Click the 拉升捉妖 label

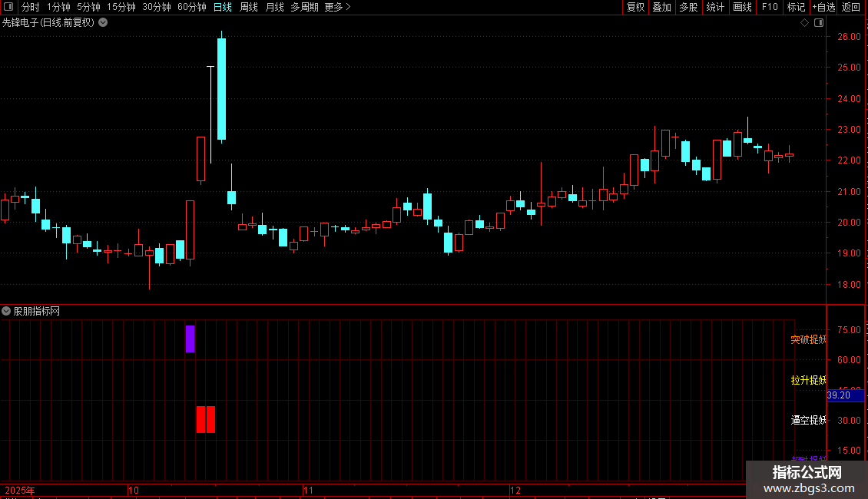click(x=808, y=380)
